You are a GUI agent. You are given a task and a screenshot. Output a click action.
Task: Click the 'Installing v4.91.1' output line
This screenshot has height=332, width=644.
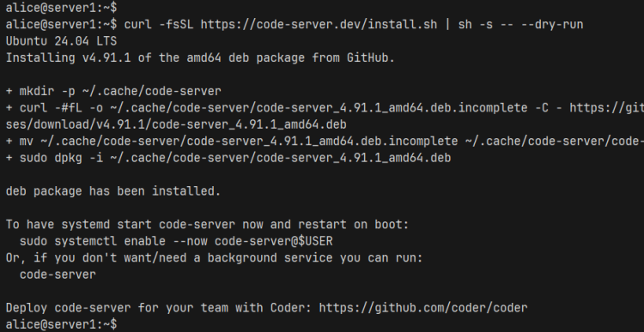200,57
